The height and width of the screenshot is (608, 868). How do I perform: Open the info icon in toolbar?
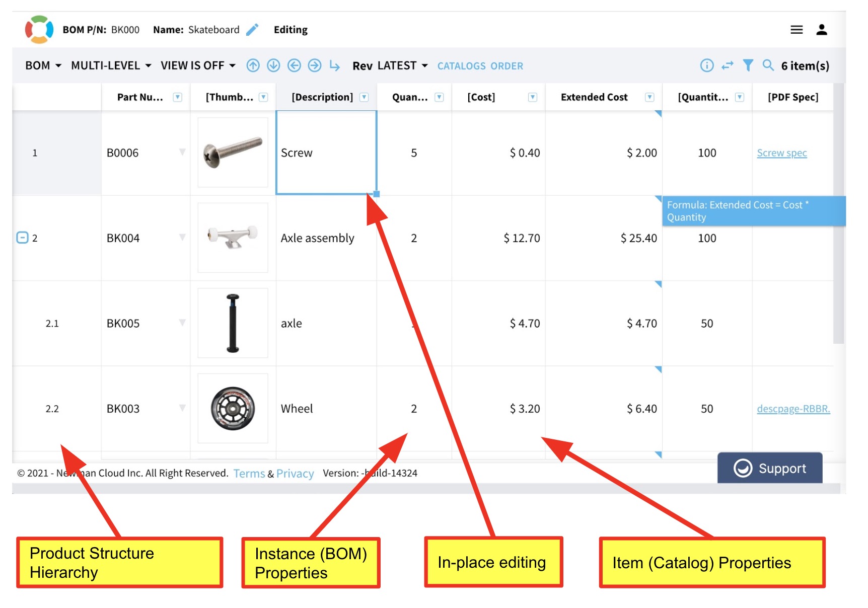[707, 65]
